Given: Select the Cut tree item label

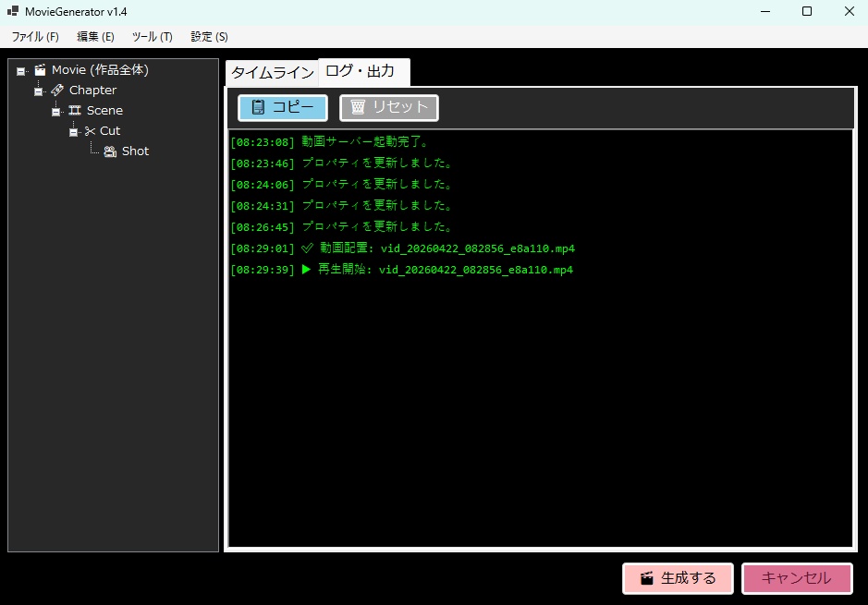Looking at the screenshot, I should [110, 131].
